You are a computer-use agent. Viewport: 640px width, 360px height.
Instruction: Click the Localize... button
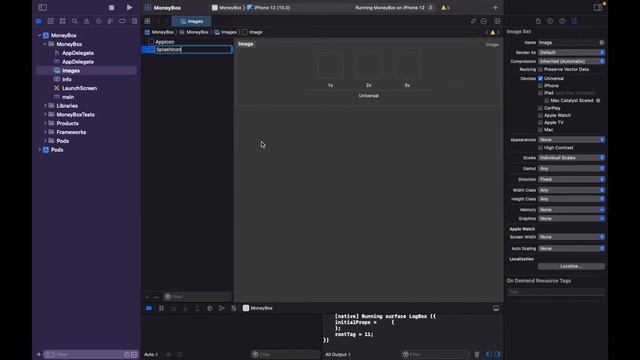tap(571, 266)
